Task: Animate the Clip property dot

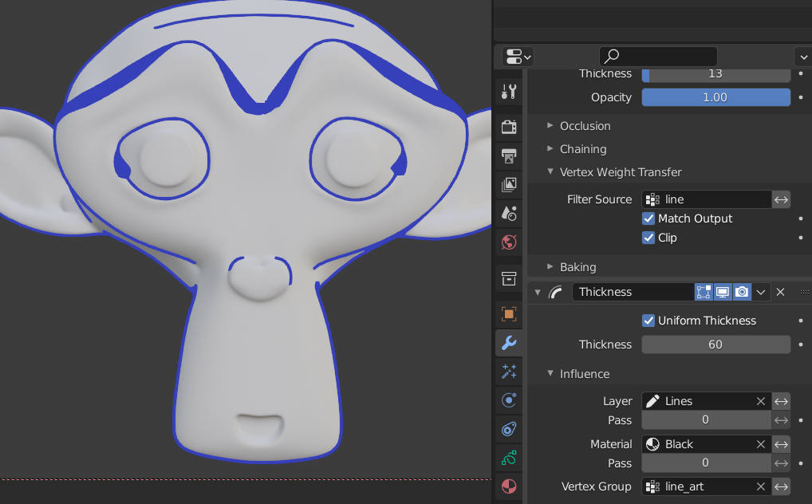Action: (x=801, y=238)
